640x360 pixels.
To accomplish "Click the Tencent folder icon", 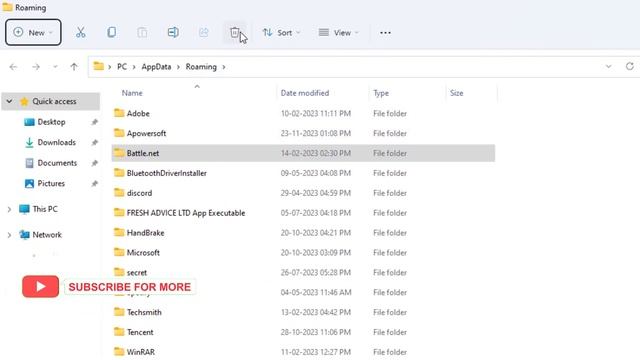I will [119, 331].
